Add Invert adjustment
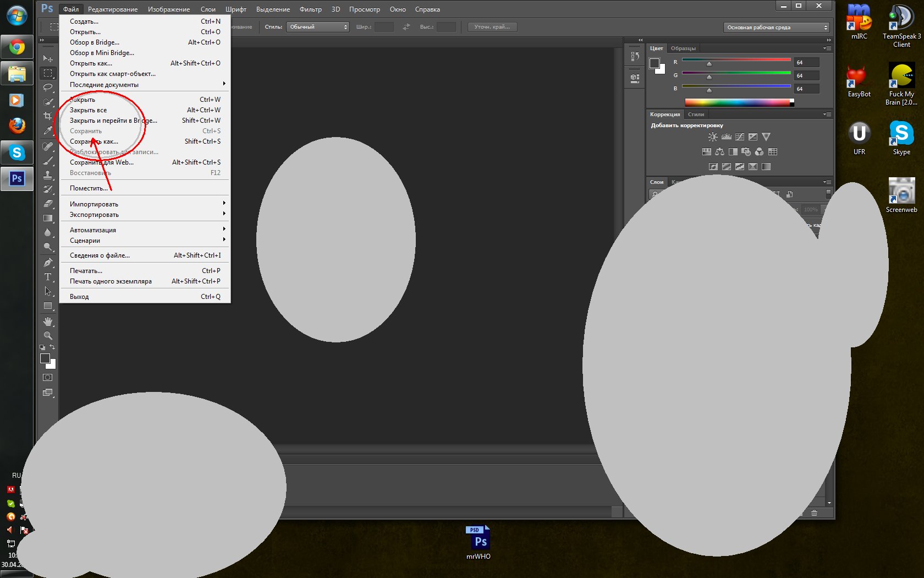 click(x=713, y=167)
